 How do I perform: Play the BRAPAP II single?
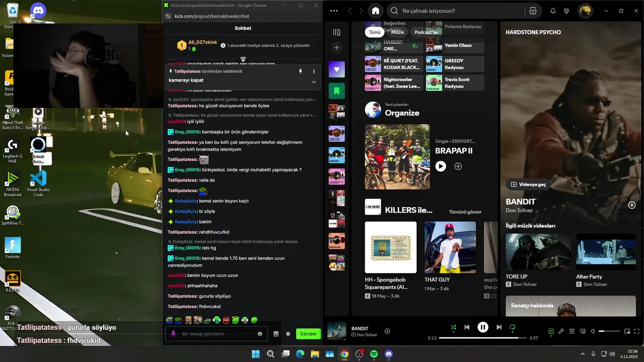click(x=441, y=166)
